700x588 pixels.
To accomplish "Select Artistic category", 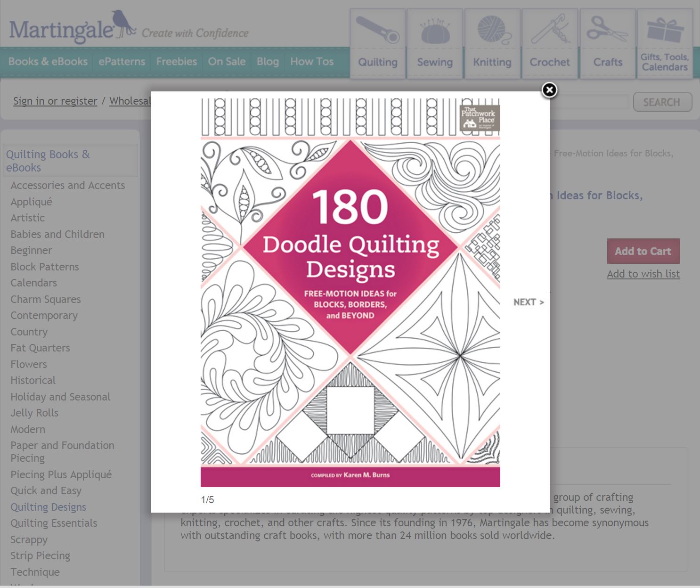I will point(28,218).
